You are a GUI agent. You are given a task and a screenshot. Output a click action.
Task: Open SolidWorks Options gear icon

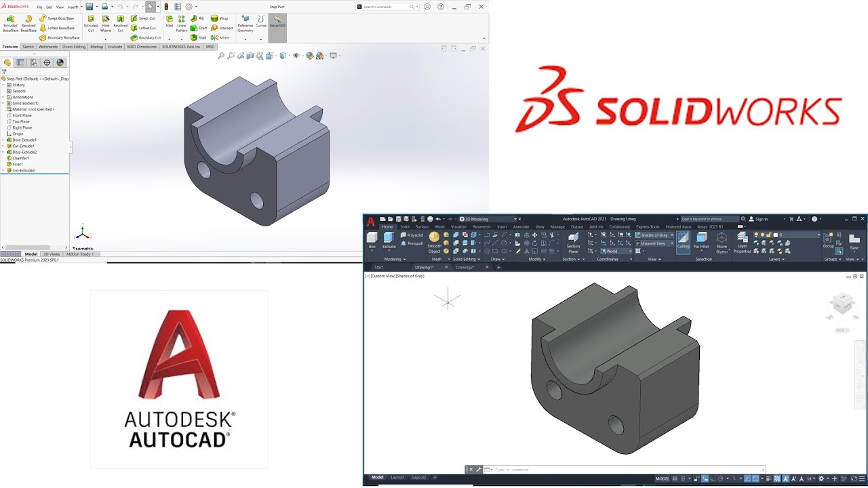[x=189, y=6]
